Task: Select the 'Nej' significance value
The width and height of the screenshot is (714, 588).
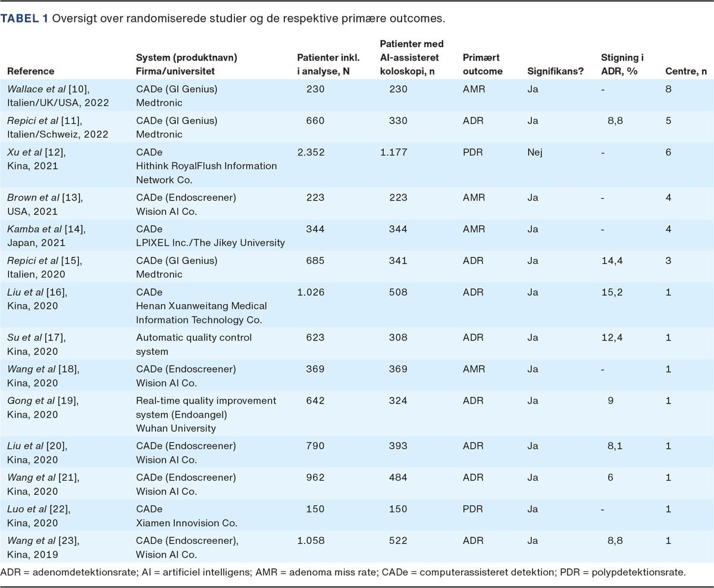Action: [x=535, y=153]
